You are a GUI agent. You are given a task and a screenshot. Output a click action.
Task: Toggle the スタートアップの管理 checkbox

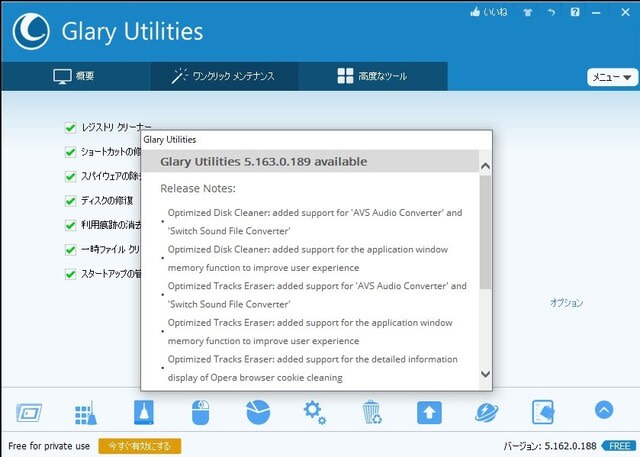tap(71, 274)
